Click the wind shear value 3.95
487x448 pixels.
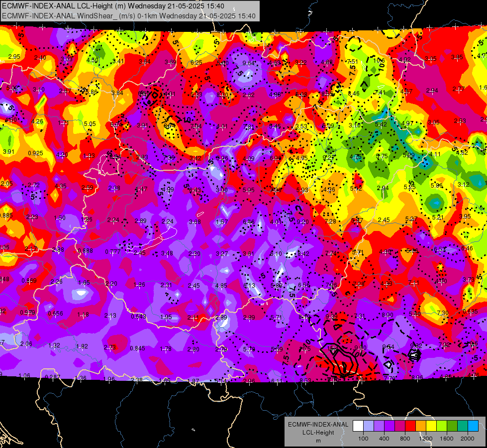[465, 216]
